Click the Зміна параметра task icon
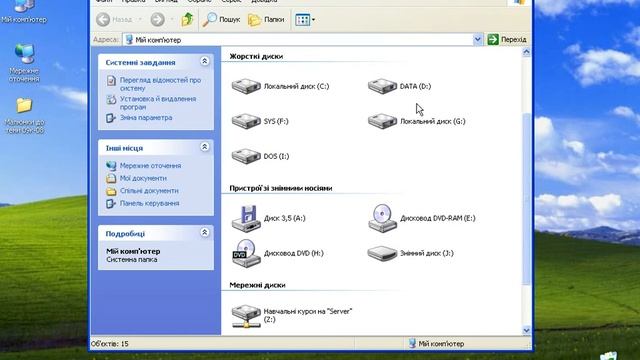 click(x=111, y=118)
